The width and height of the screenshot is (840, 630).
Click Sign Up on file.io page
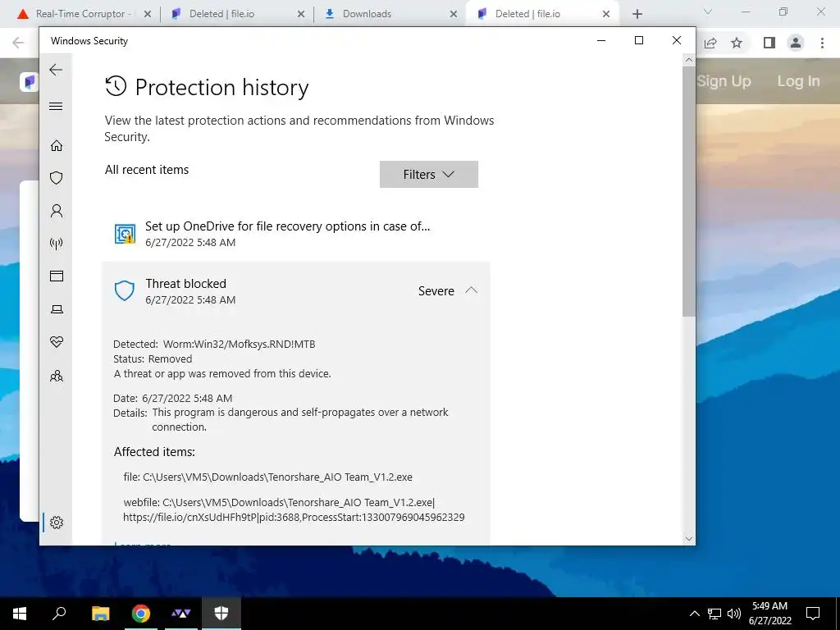pos(724,81)
